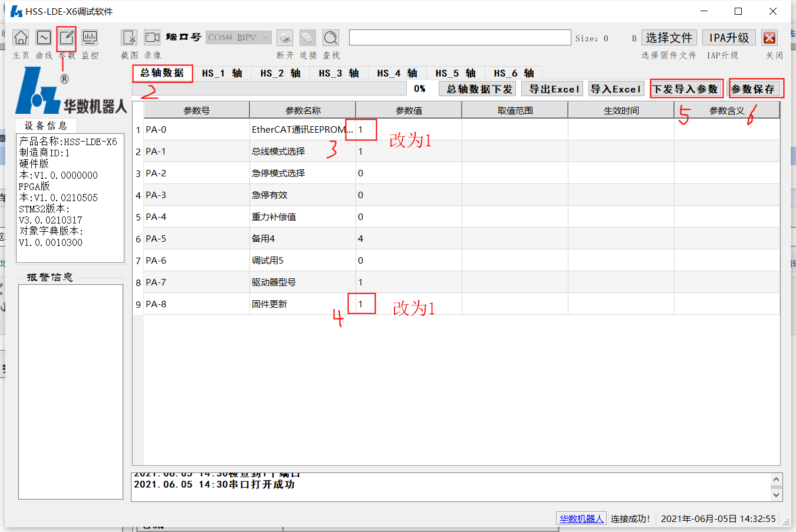Click the 选择文件 button
The image size is (796, 532).
(x=669, y=38)
